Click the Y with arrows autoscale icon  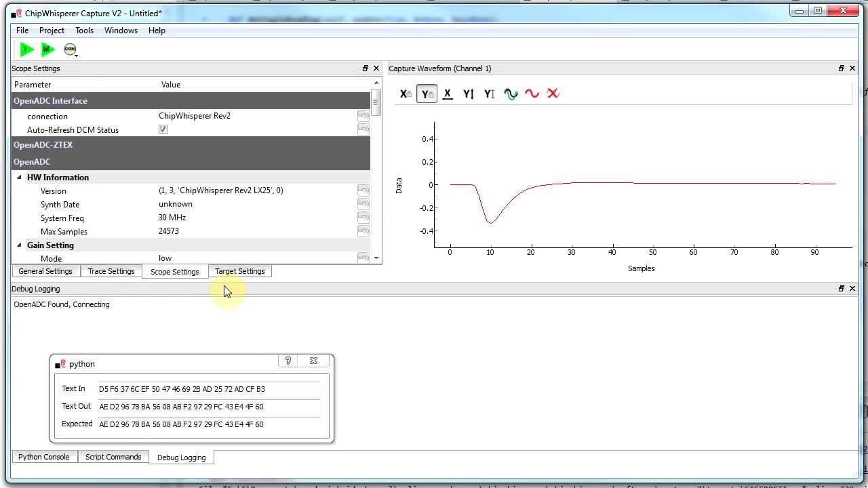coord(469,94)
